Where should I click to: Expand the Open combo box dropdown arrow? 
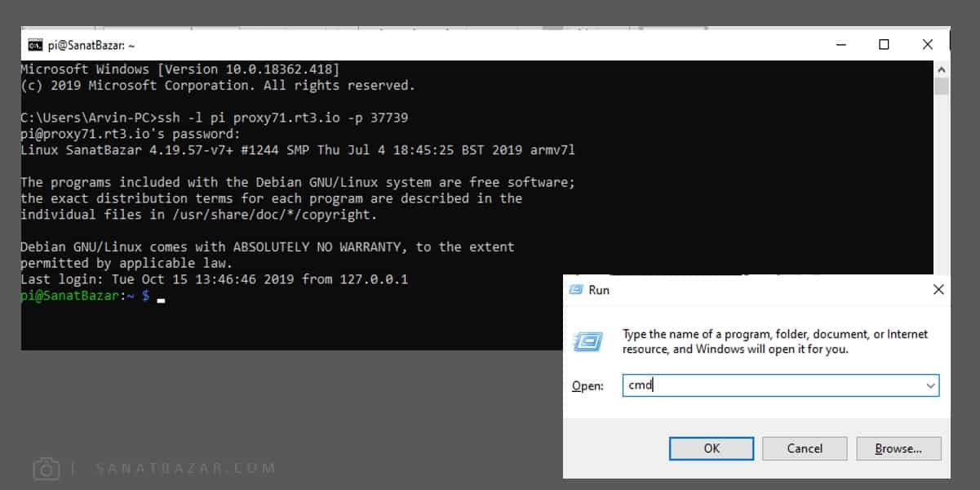coord(930,385)
